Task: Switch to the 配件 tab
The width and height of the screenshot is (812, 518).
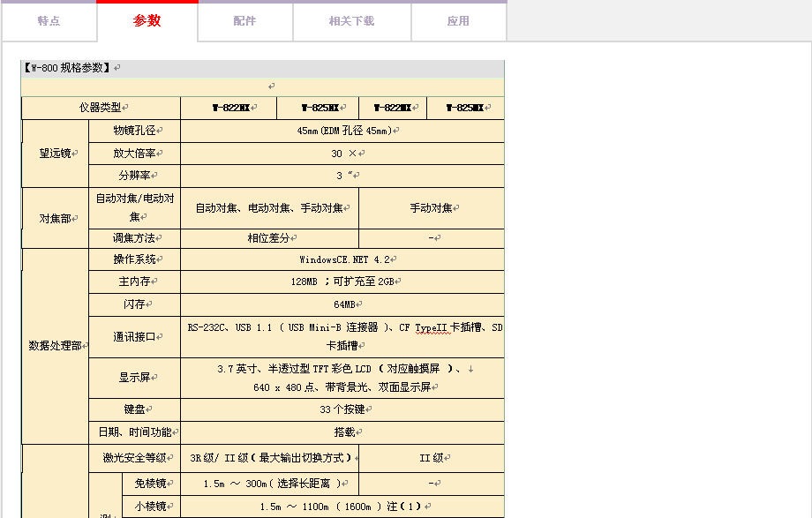Action: 245,21
